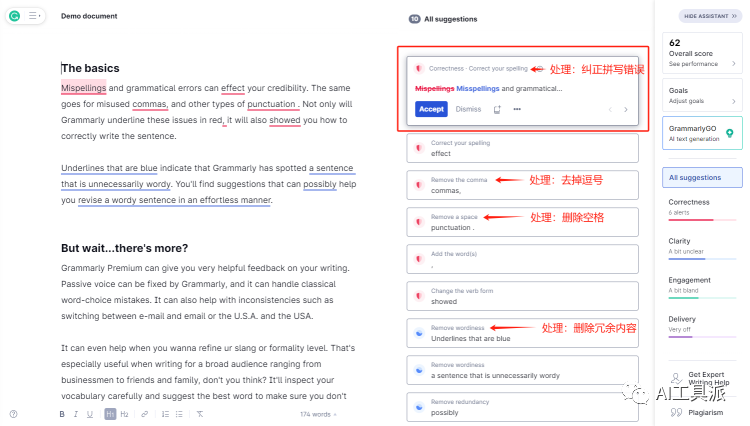Click the green Grammarly logo icon
Viewport: 750px width, 426px height.
point(15,16)
